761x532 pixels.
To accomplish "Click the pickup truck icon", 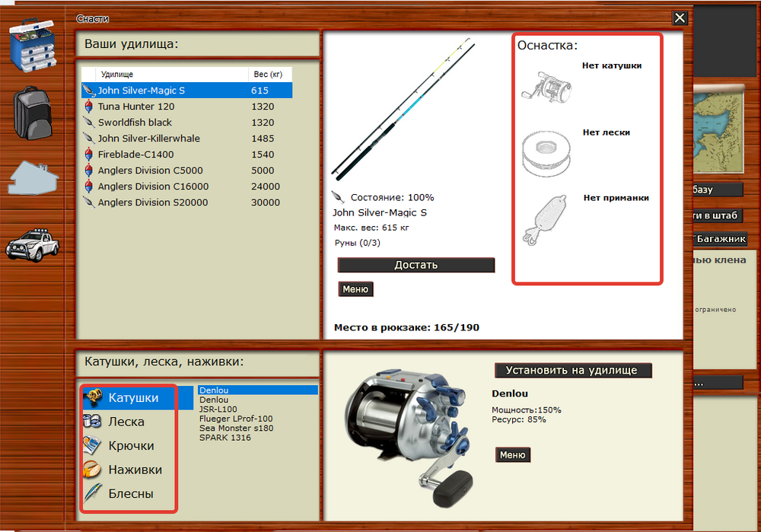I will (x=33, y=244).
